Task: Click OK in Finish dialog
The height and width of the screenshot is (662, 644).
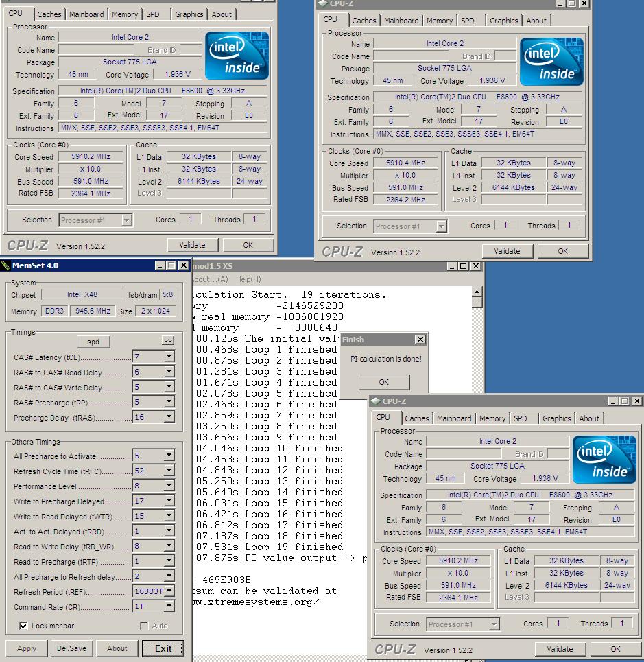Action: tap(383, 382)
